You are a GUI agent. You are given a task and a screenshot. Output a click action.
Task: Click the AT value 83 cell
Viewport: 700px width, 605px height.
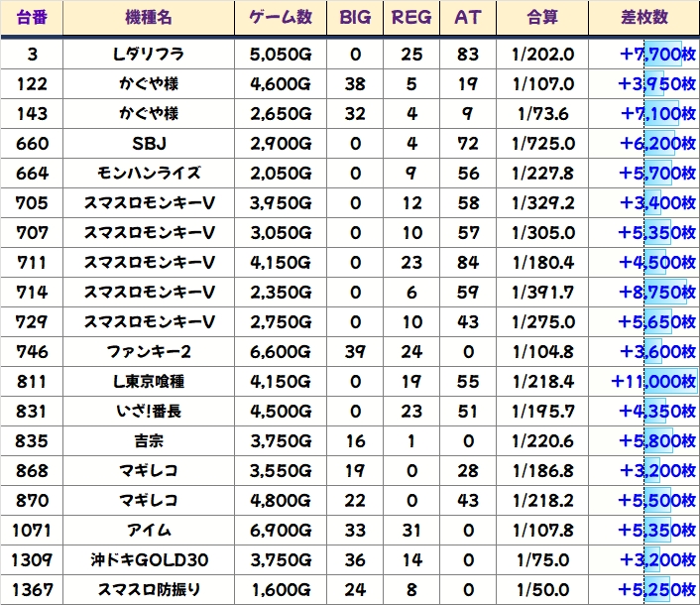pos(468,55)
